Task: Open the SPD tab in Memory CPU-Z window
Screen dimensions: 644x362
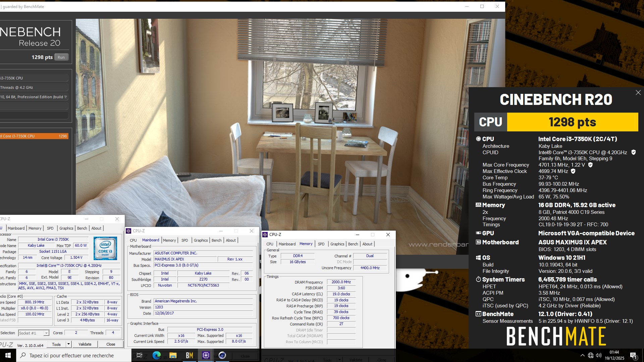Action: [321, 244]
